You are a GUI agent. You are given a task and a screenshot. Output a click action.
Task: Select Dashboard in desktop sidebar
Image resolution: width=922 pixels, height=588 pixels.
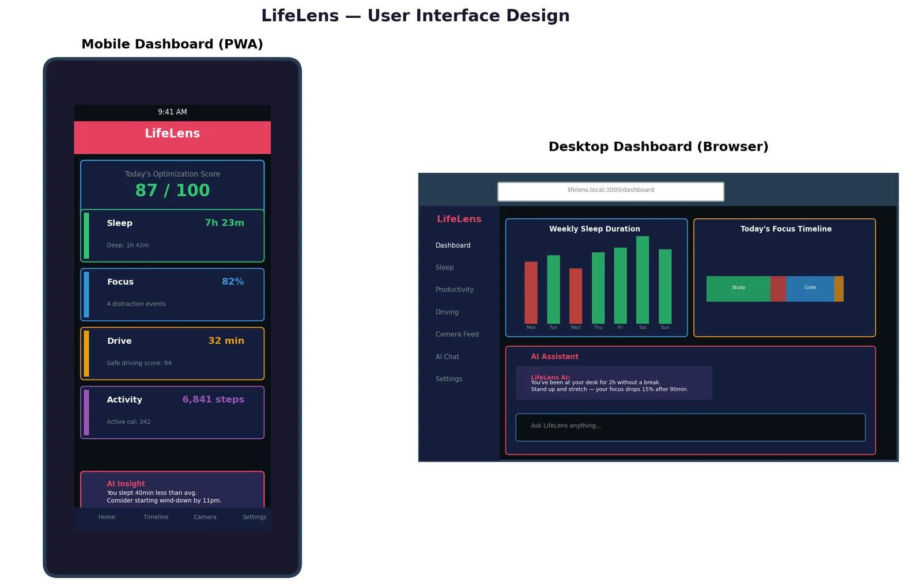point(453,245)
